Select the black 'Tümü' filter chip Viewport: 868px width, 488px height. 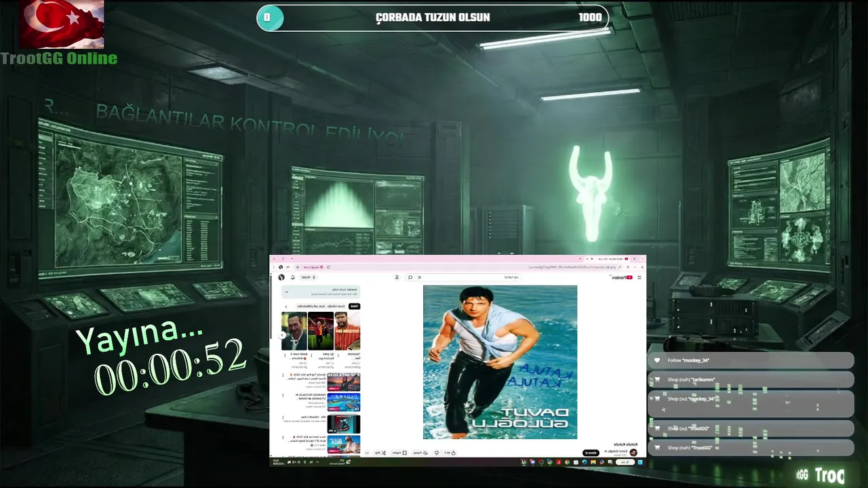pyautogui.click(x=354, y=306)
